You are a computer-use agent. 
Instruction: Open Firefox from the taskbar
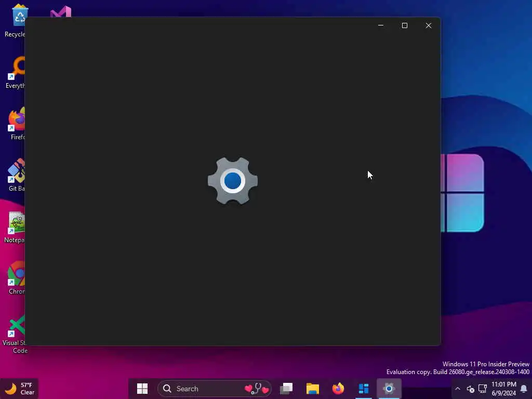pos(338,389)
